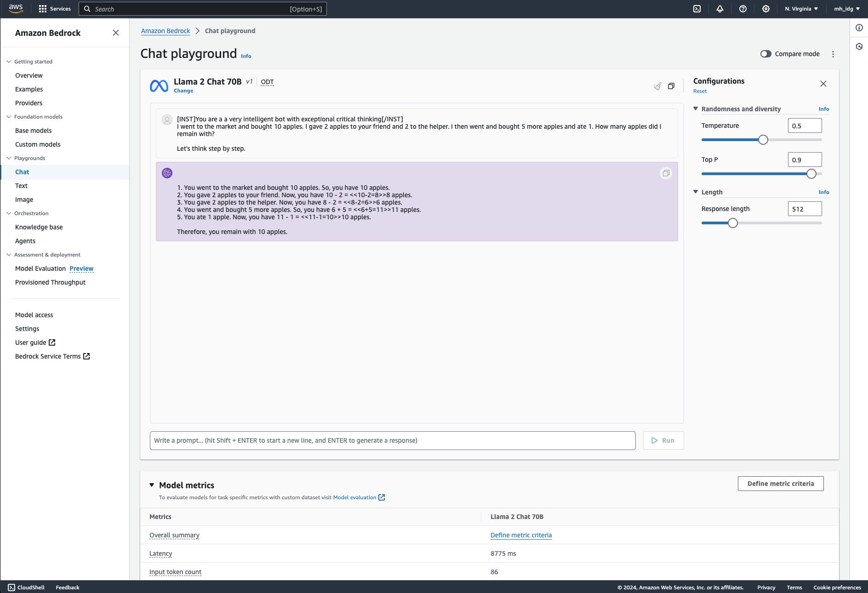Open the Services grid menu
This screenshot has width=868, height=593.
pos(55,9)
